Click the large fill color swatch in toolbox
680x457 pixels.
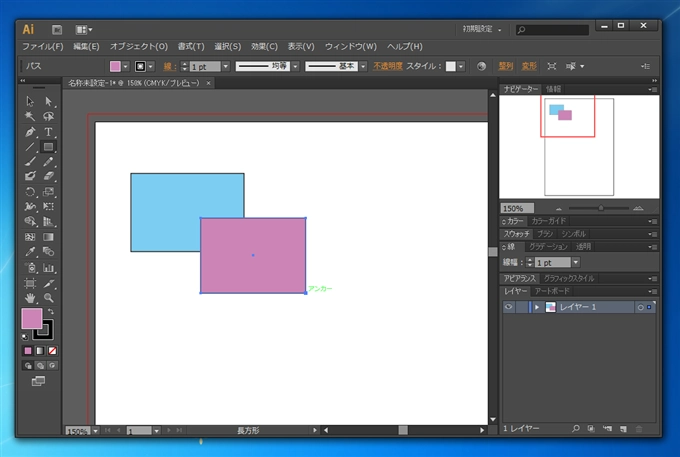[x=32, y=318]
